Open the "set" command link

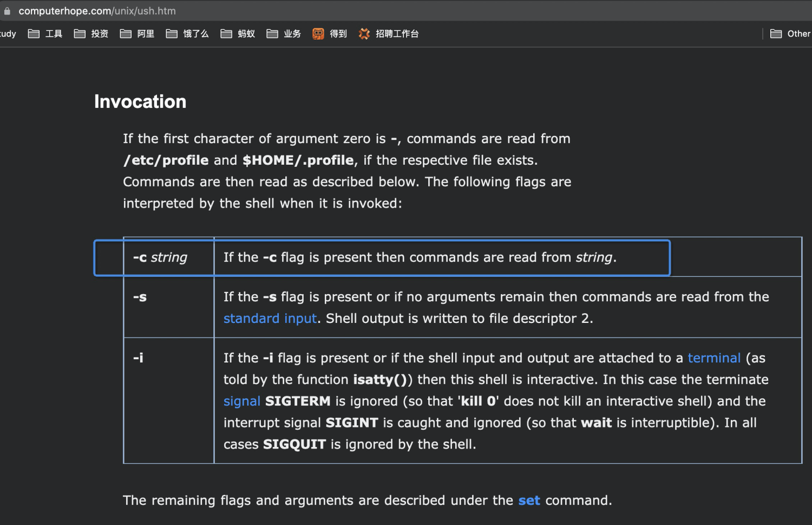529,501
